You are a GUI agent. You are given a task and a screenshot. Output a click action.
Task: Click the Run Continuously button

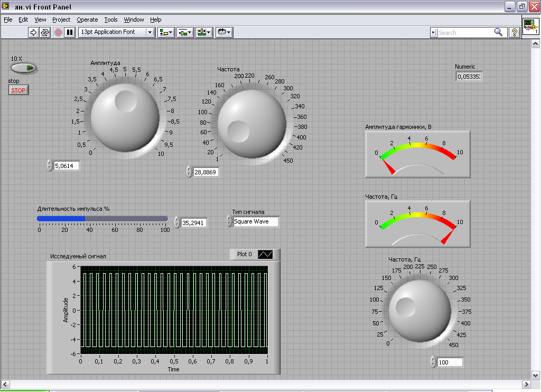(x=45, y=32)
